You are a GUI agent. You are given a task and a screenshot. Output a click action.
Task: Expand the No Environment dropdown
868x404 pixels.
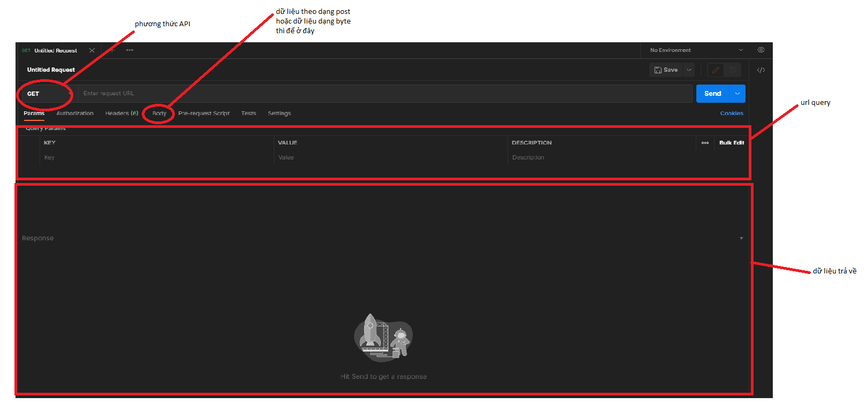click(696, 50)
